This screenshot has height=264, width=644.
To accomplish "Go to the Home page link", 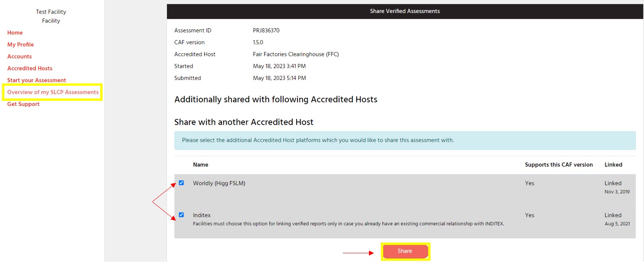I will tap(15, 33).
